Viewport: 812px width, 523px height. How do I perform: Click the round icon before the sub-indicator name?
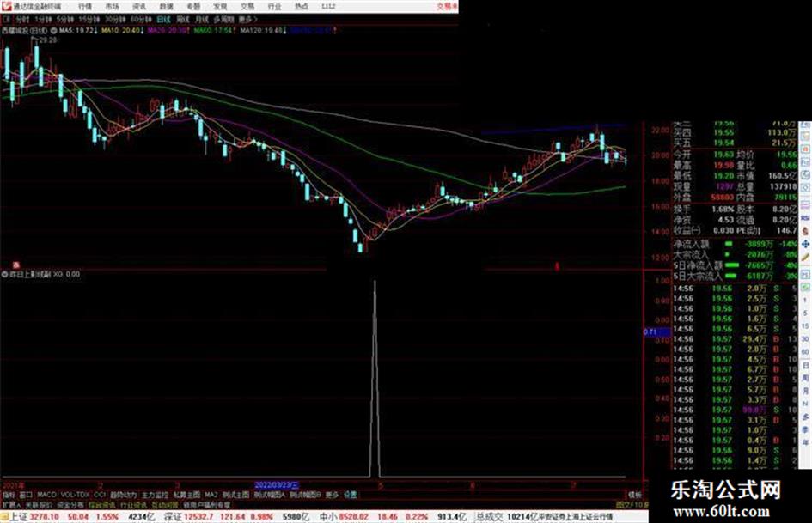click(5, 274)
